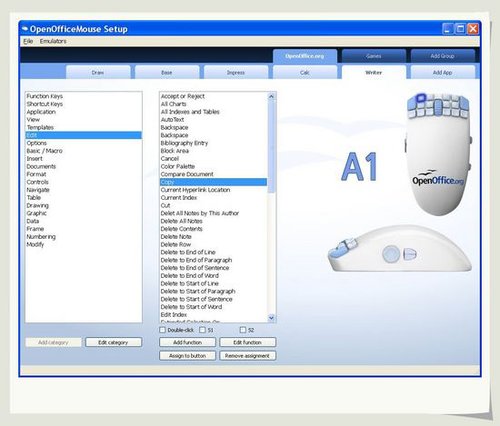500x426 pixels.
Task: Open the File menu
Action: [28, 41]
